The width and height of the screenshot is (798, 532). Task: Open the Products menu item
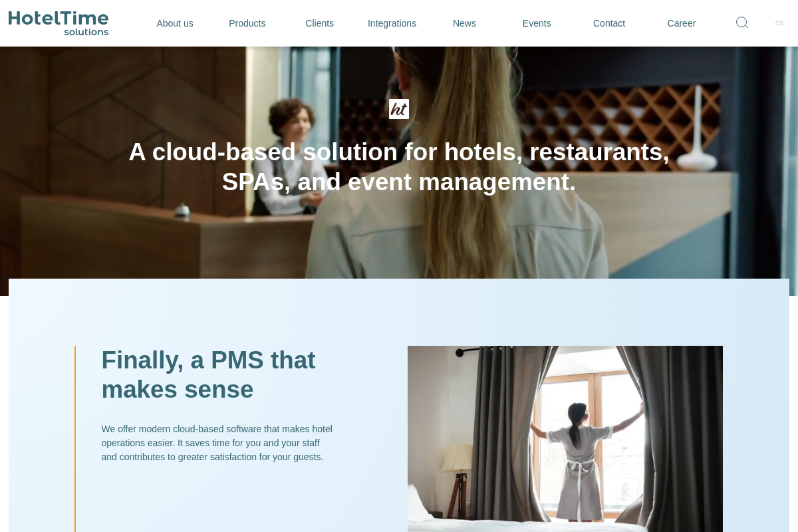pos(247,23)
